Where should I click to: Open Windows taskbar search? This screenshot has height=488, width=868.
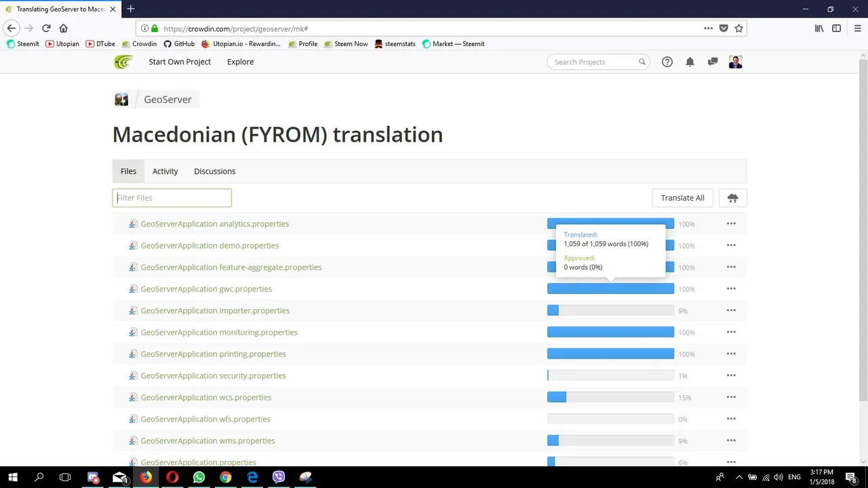tap(39, 477)
